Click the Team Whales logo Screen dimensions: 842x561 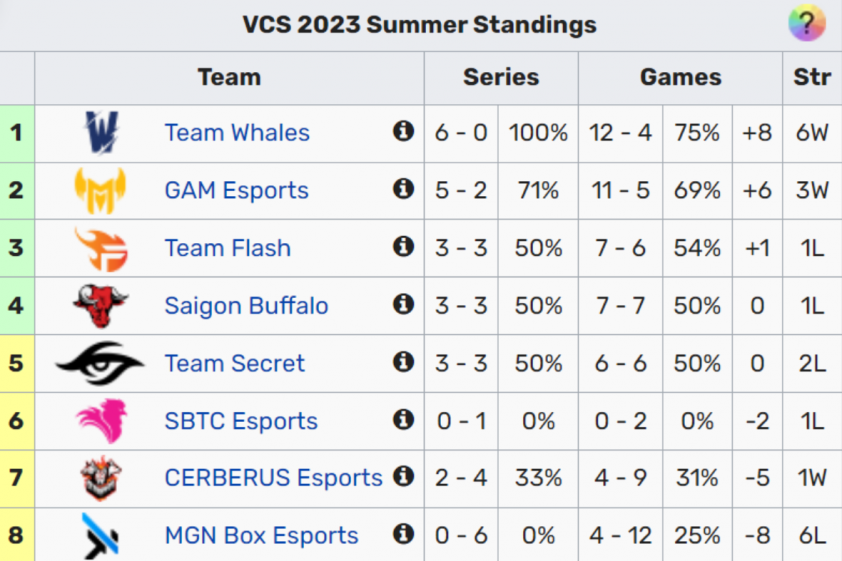click(x=101, y=132)
